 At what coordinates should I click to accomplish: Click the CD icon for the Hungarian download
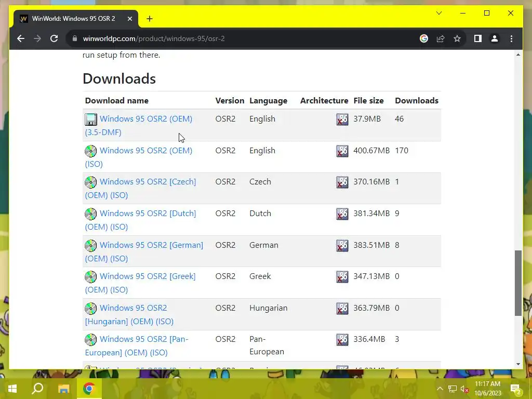(x=90, y=309)
